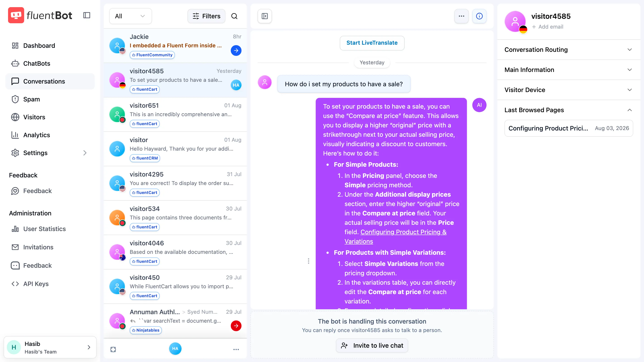Select Conversations in sidebar
The image size is (644, 362).
(x=50, y=81)
